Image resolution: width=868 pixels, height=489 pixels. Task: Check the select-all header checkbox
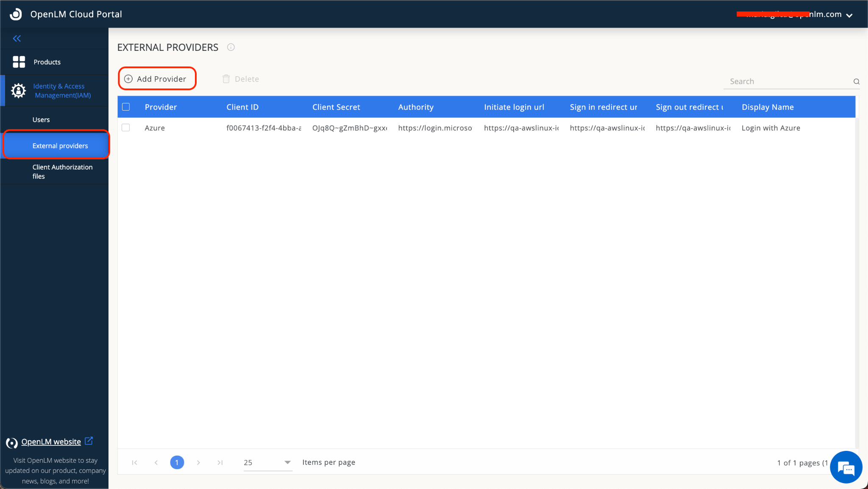(126, 107)
